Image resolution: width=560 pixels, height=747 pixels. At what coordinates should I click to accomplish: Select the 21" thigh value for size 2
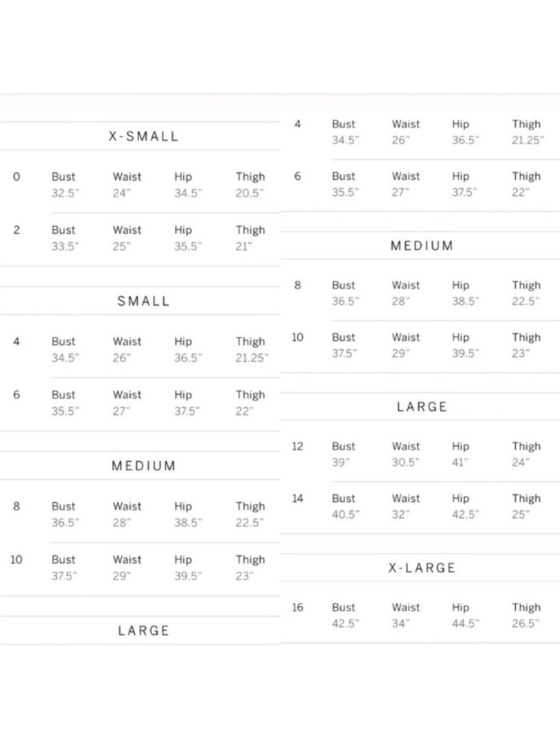pos(244,246)
